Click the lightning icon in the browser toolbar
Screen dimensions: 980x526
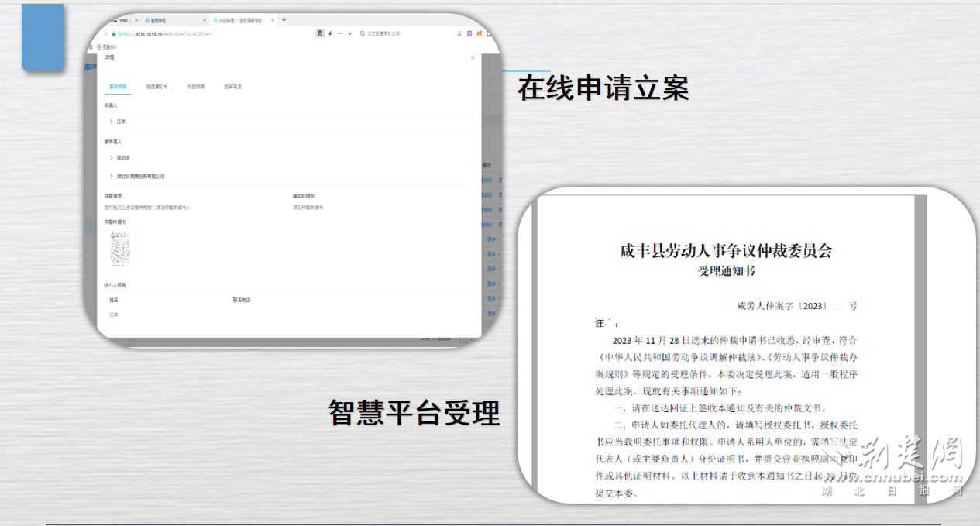coord(329,33)
